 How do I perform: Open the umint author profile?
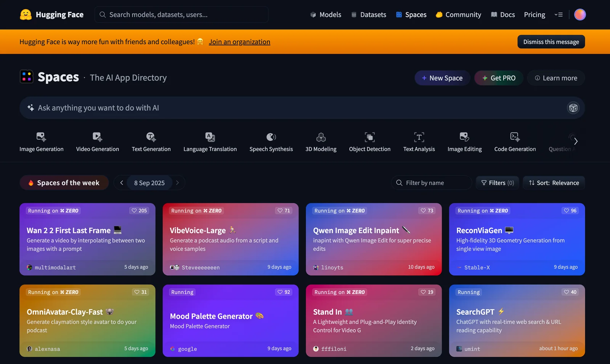[469, 349]
